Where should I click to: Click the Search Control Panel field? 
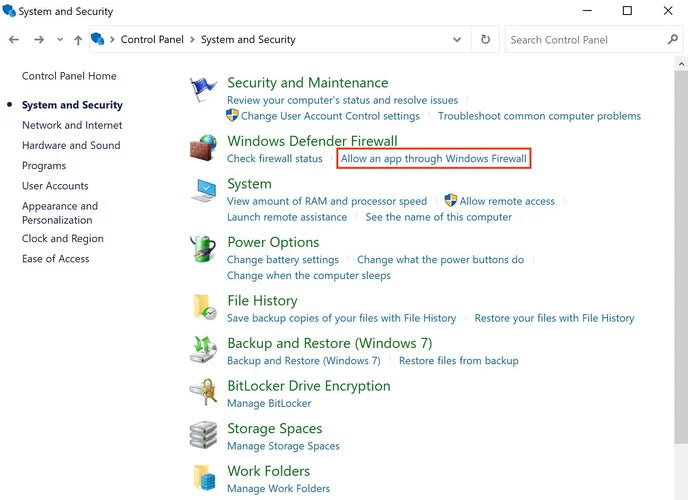585,40
